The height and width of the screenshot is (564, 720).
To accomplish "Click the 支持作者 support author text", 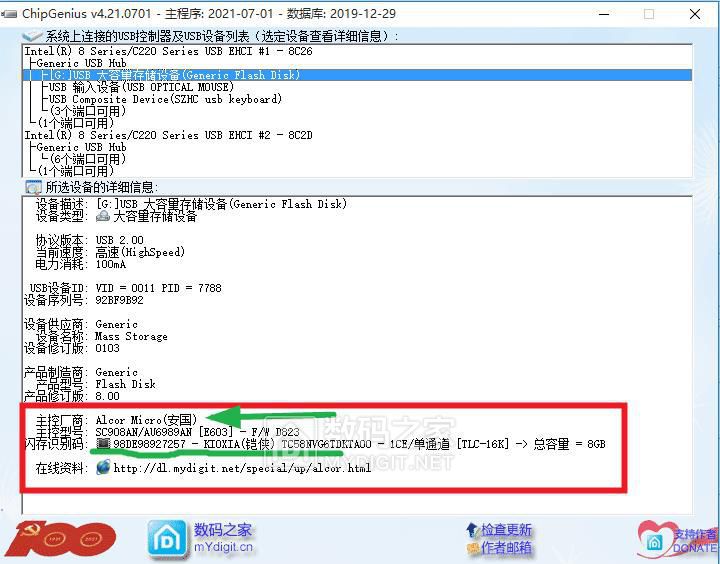I will click(695, 534).
